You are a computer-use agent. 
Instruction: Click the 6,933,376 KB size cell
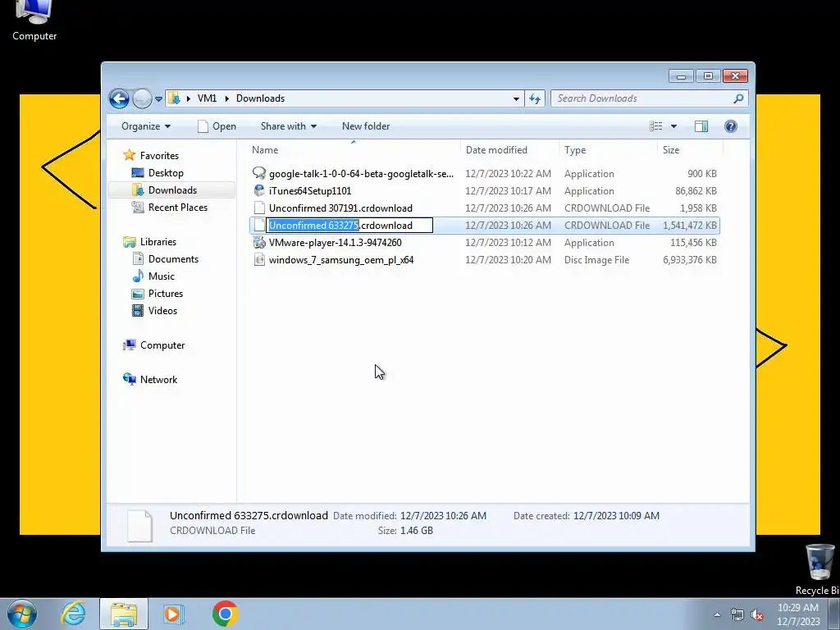click(689, 260)
